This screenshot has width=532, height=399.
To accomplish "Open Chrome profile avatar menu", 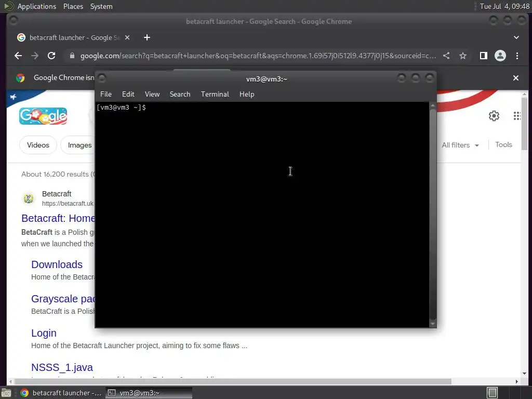I will click(x=500, y=56).
